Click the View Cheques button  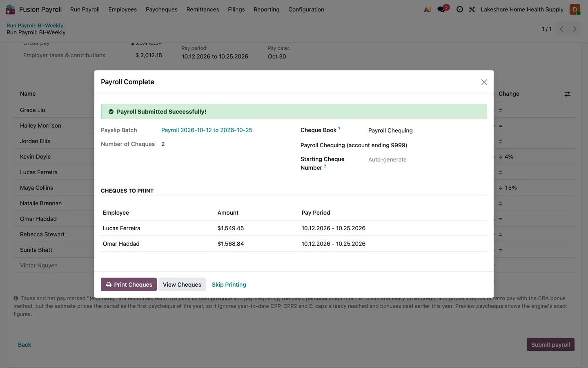[182, 285]
